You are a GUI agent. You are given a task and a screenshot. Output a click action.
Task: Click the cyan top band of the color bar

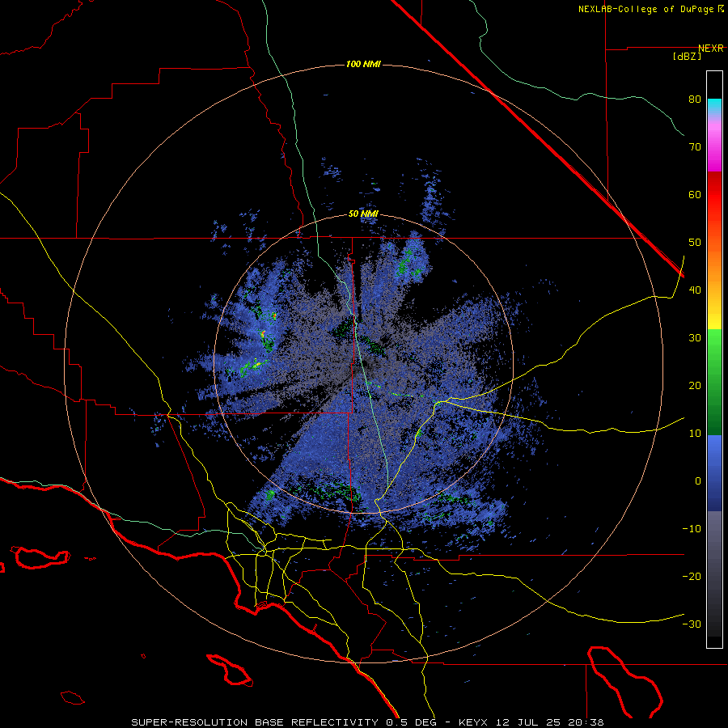point(714,105)
